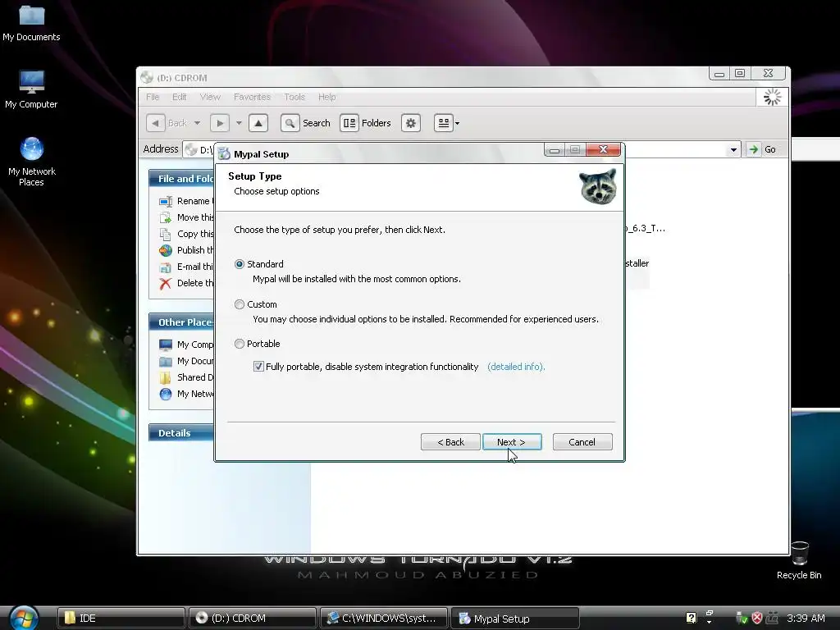Switch to IDE taskbar button

(121, 619)
